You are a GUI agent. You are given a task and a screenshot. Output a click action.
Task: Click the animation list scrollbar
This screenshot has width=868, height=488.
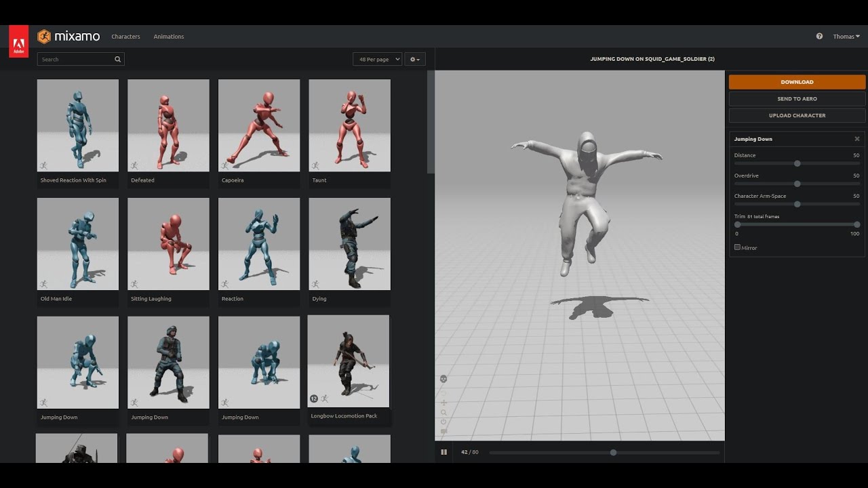pyautogui.click(x=431, y=122)
